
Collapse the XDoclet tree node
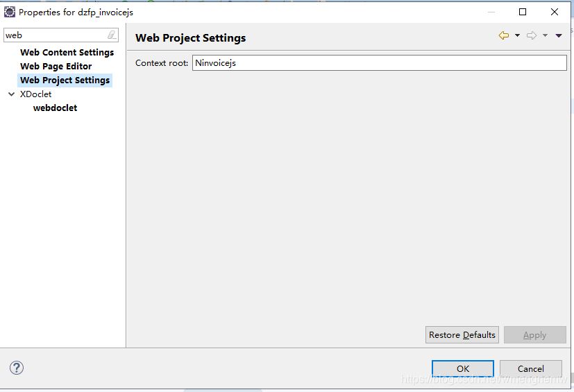11,94
